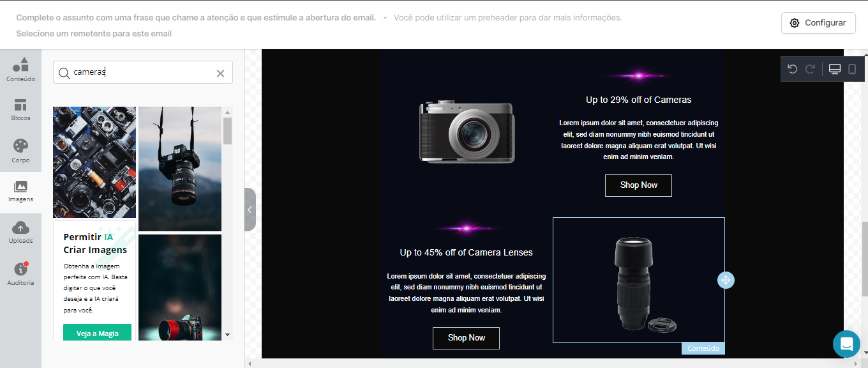Click the move handle on lens block
The height and width of the screenshot is (368, 868).
726,280
